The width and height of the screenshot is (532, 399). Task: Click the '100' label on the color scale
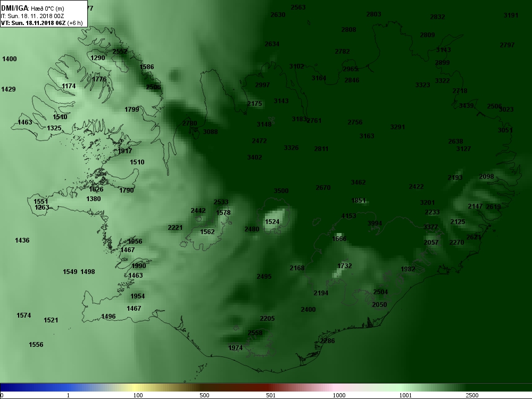pyautogui.click(x=138, y=395)
